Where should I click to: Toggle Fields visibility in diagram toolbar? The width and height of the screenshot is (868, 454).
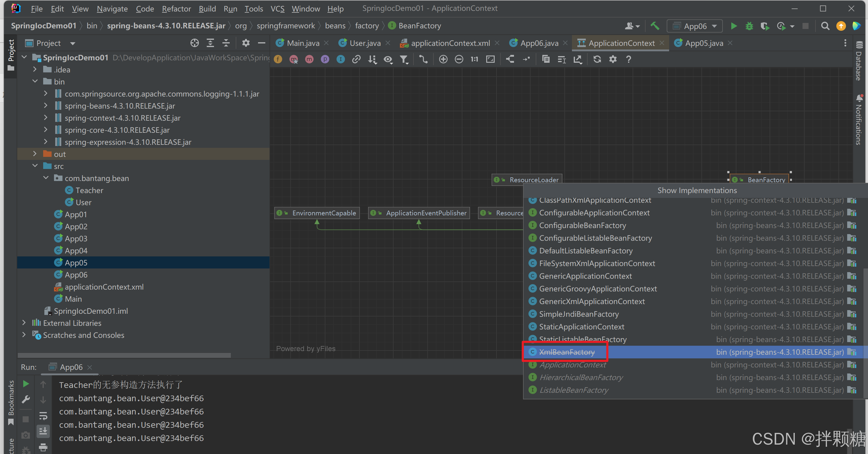pyautogui.click(x=278, y=59)
